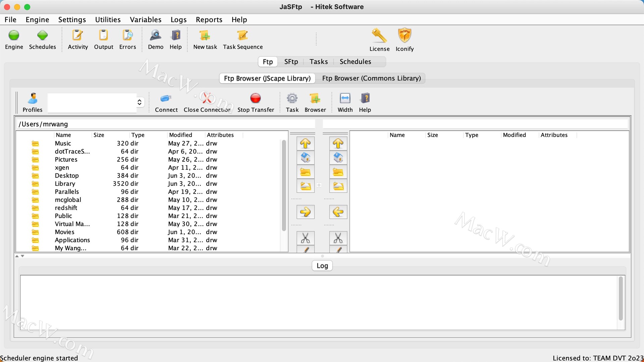Screen dimensions: 644x362
Task: Open the Output log icon
Action: tap(103, 35)
